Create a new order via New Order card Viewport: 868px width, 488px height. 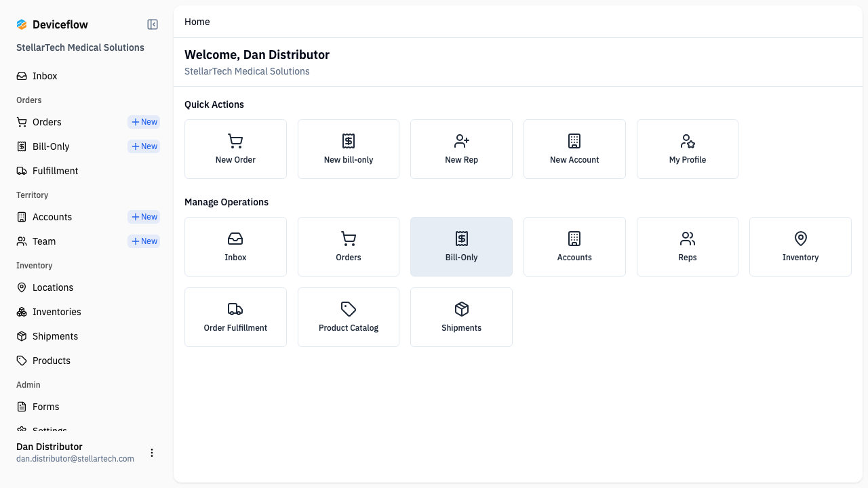(235, 148)
